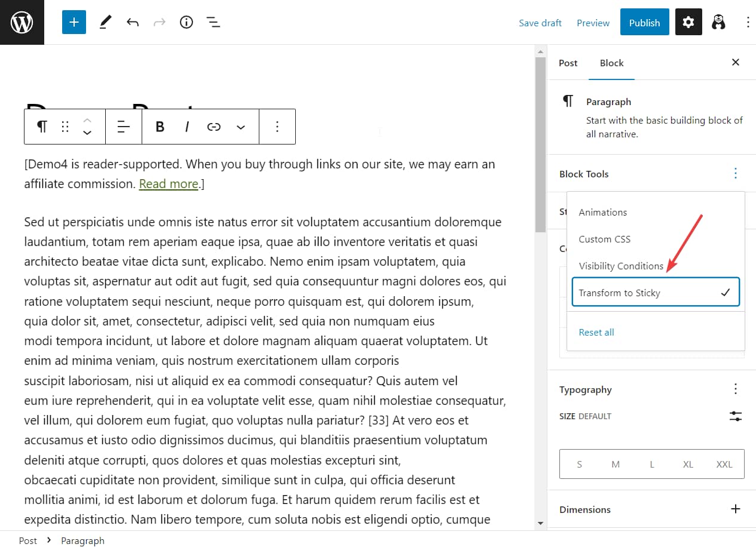756x547 pixels.
Task: Open the List View icon
Action: point(213,23)
